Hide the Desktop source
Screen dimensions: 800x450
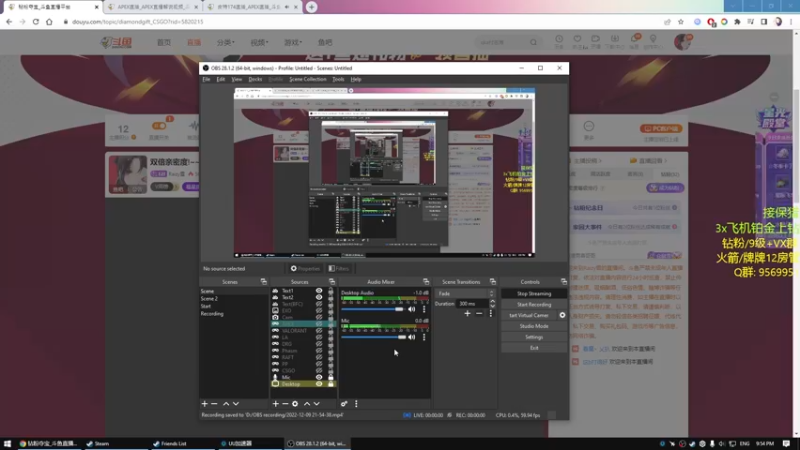point(319,384)
